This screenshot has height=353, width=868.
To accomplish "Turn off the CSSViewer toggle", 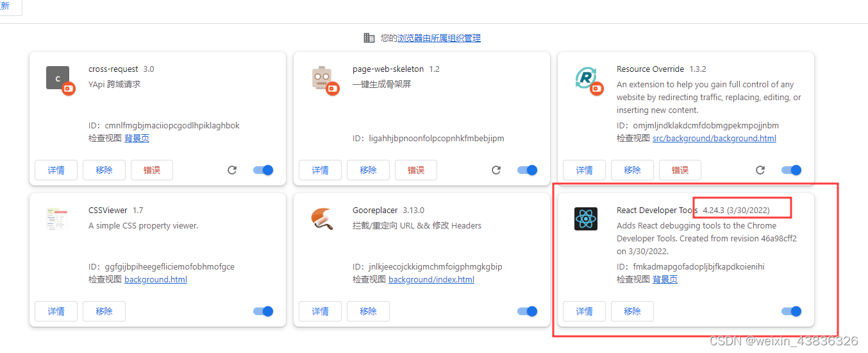I will [x=263, y=311].
